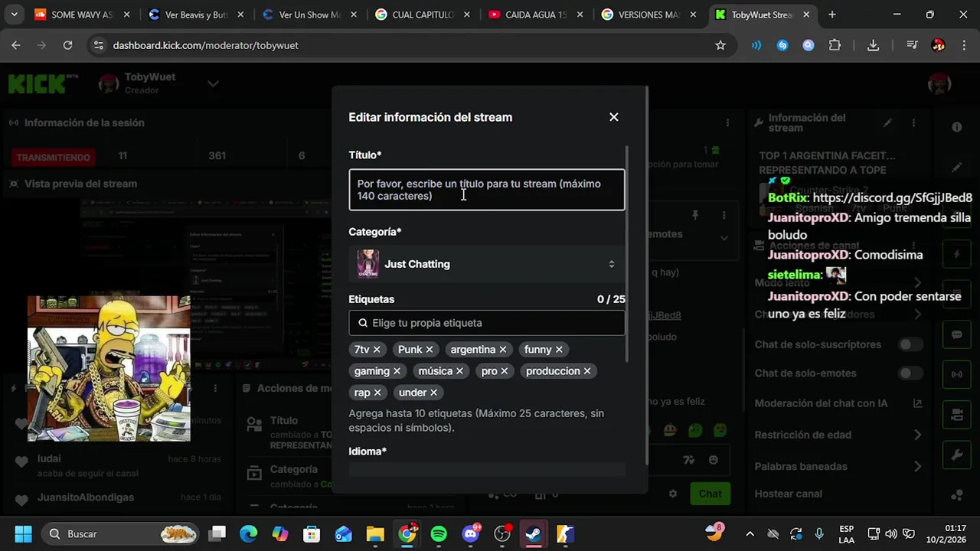Open Spotify from the taskbar
This screenshot has width=980, height=551.
[439, 534]
